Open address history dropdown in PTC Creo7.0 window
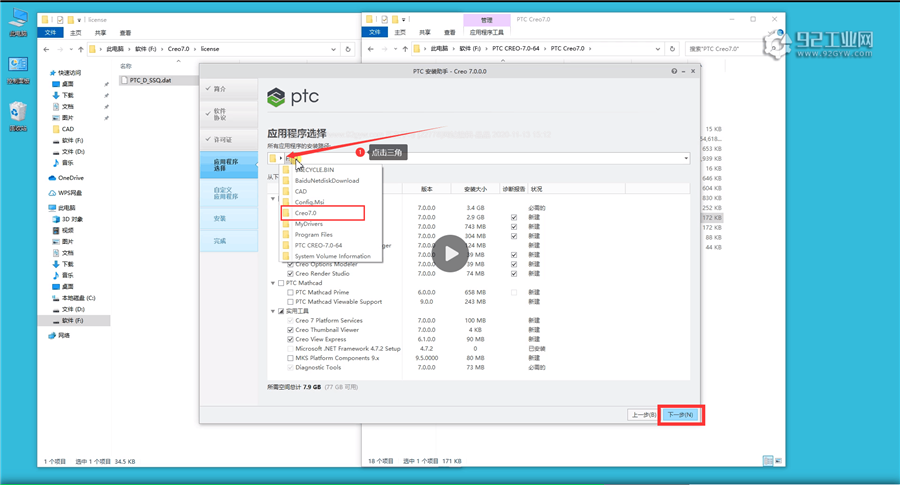 click(x=658, y=49)
